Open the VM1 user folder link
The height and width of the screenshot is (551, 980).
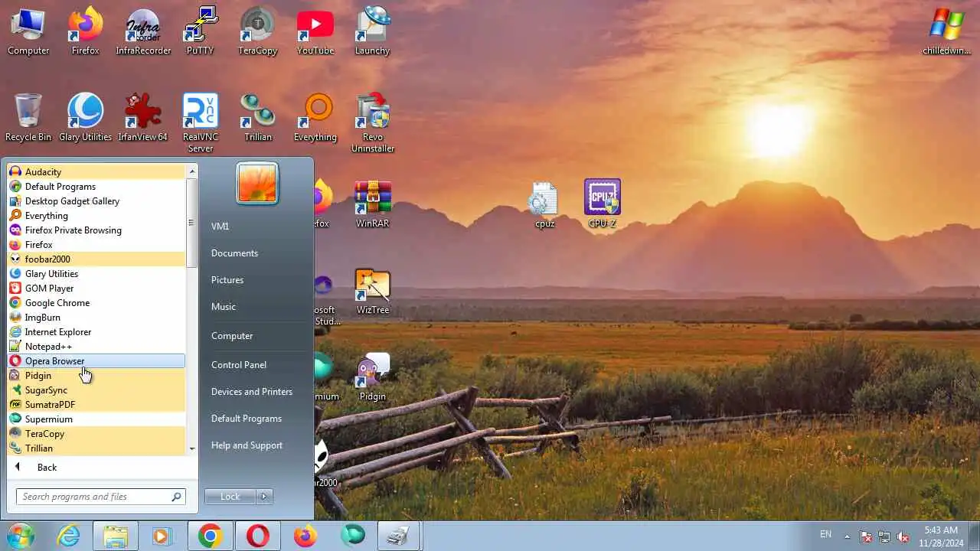(x=220, y=226)
